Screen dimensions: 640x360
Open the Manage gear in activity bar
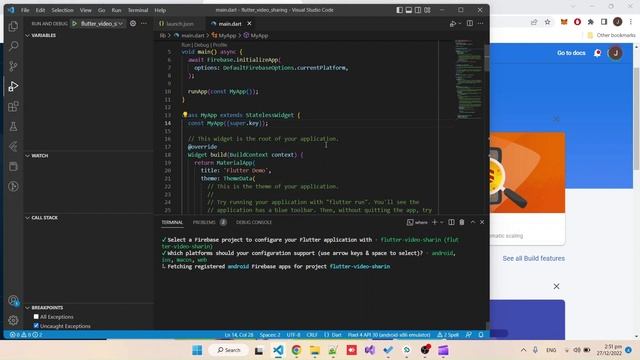click(13, 320)
